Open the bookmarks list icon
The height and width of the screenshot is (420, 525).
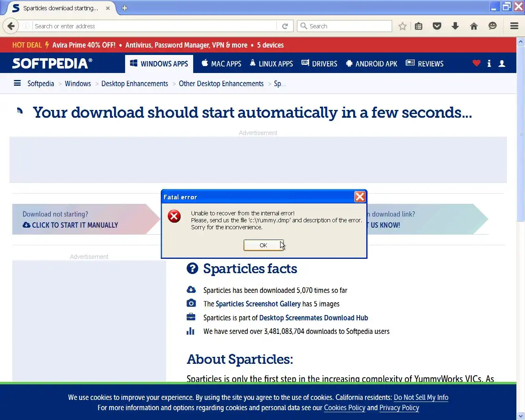(x=418, y=26)
